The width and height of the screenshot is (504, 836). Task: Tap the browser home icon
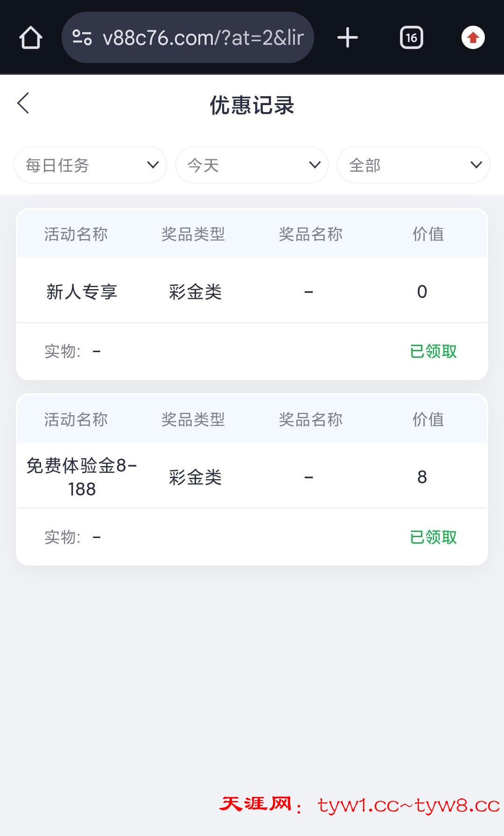click(31, 38)
